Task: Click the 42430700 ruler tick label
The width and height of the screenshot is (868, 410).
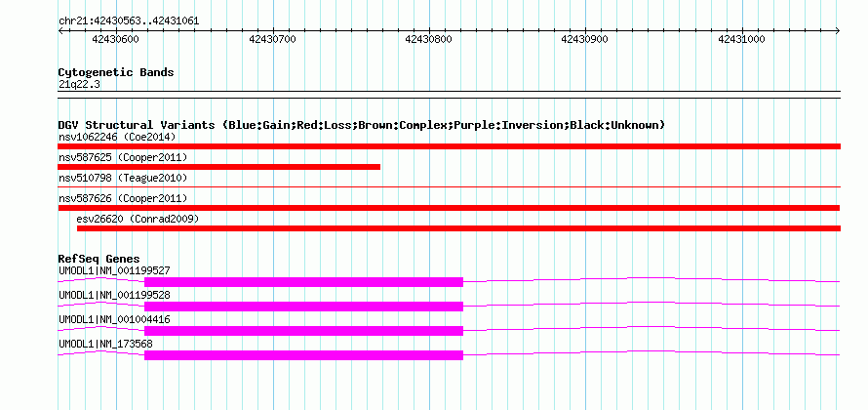Action: pyautogui.click(x=272, y=39)
